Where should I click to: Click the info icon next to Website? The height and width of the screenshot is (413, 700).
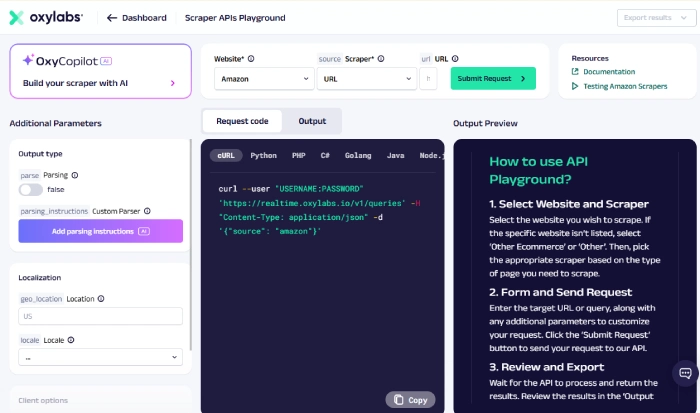[x=251, y=58]
